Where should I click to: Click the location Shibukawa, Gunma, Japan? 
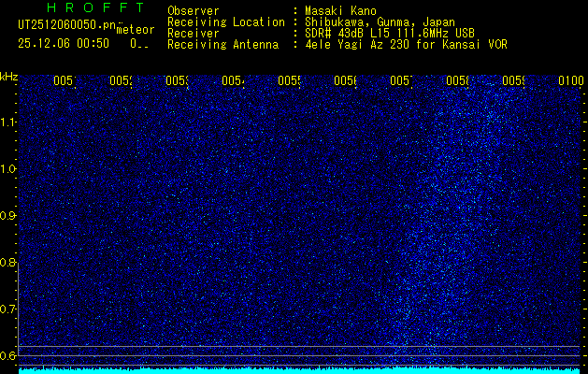click(x=380, y=22)
